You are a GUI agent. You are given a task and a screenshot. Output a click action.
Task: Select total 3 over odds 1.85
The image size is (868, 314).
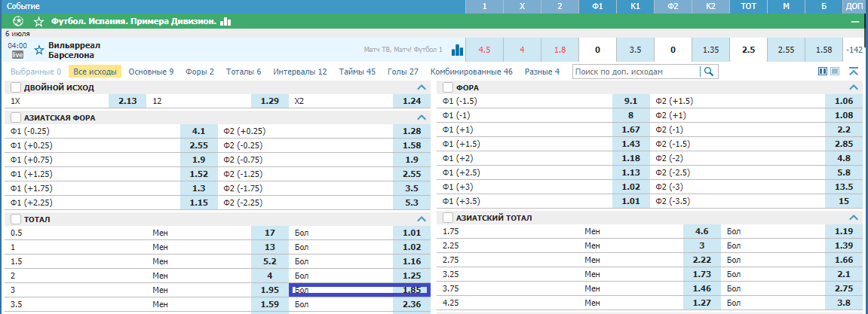click(x=411, y=290)
